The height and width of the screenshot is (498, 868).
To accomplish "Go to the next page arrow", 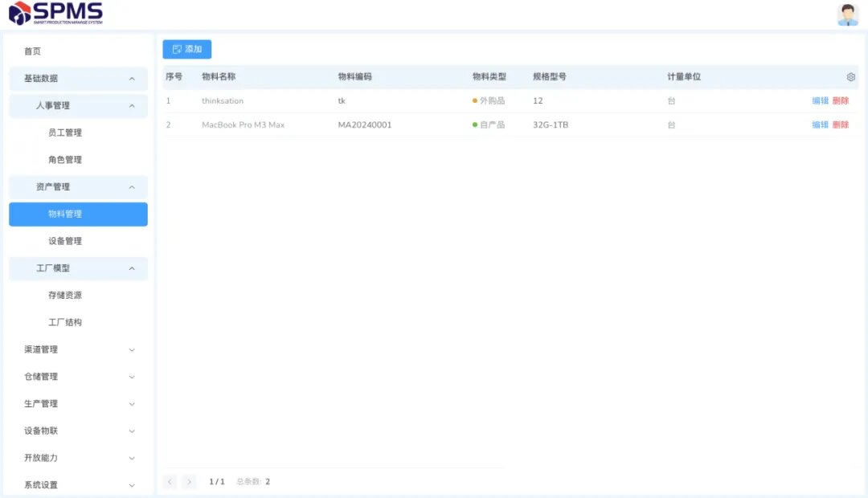I will tap(189, 482).
